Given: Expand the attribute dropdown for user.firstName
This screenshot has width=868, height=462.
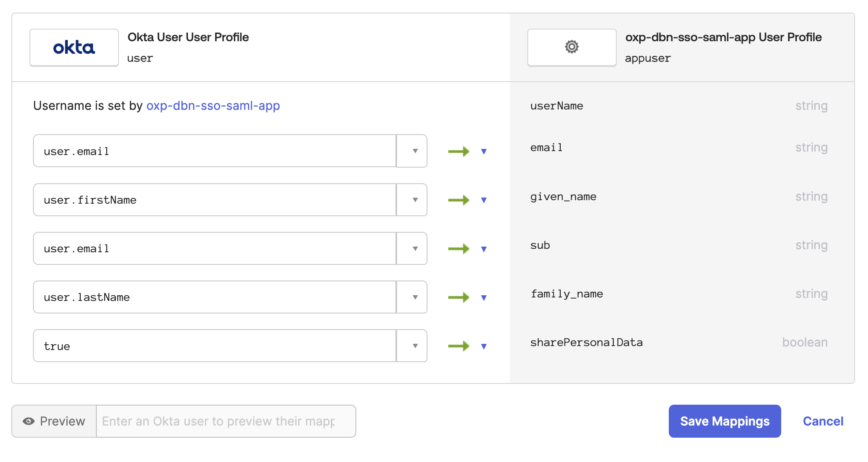Looking at the screenshot, I should 412,200.
